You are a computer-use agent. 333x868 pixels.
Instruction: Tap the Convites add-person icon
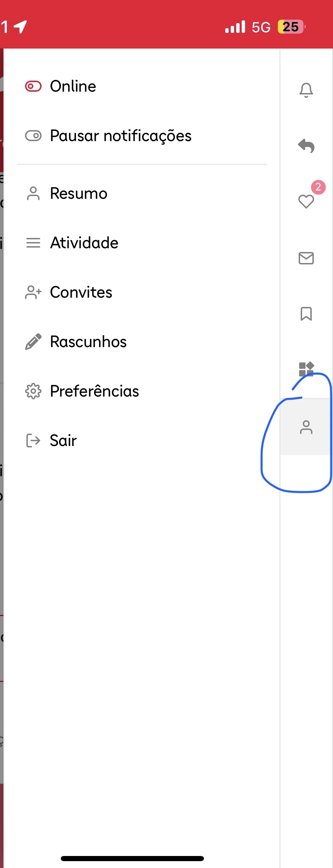point(33,292)
